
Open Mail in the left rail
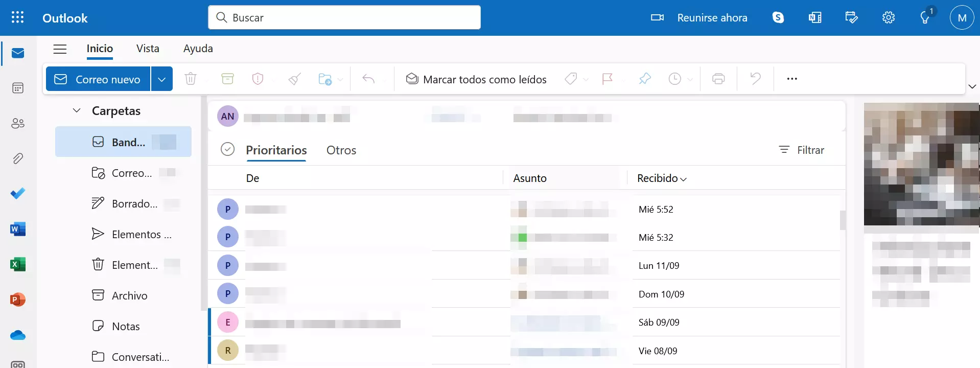pos(18,53)
